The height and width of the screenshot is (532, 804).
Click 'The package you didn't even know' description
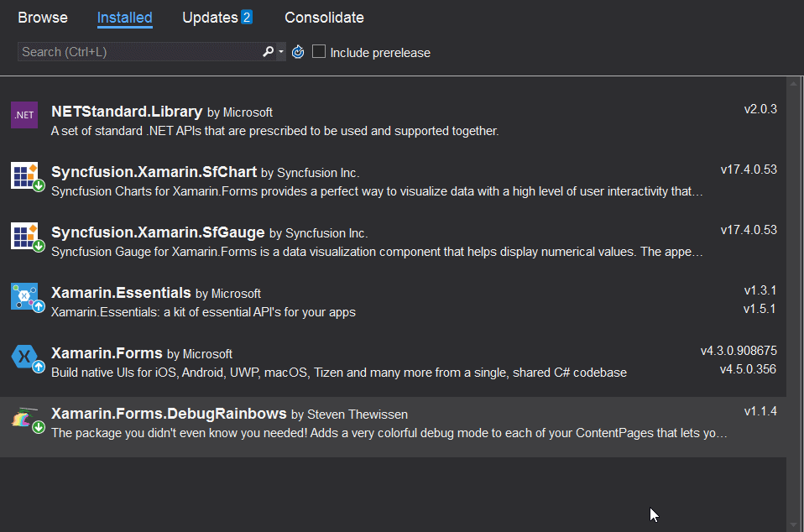[x=389, y=434]
